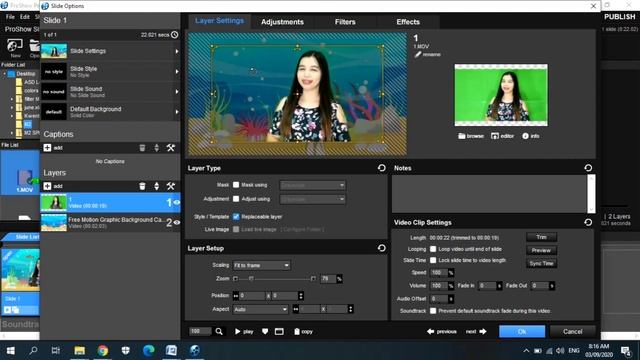Delete caption using Captions trash icon
The width and height of the screenshot is (640, 360).
(x=142, y=148)
